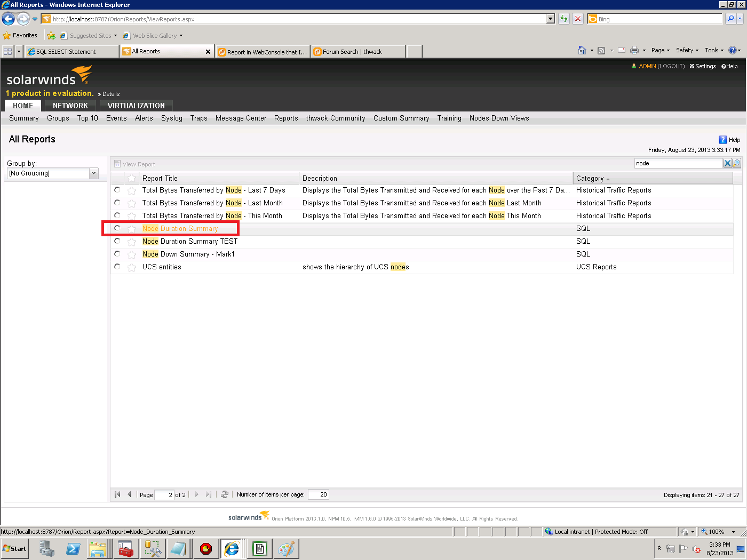Open Windows Explorer folder in taskbar
The width and height of the screenshot is (747, 560).
(x=98, y=549)
